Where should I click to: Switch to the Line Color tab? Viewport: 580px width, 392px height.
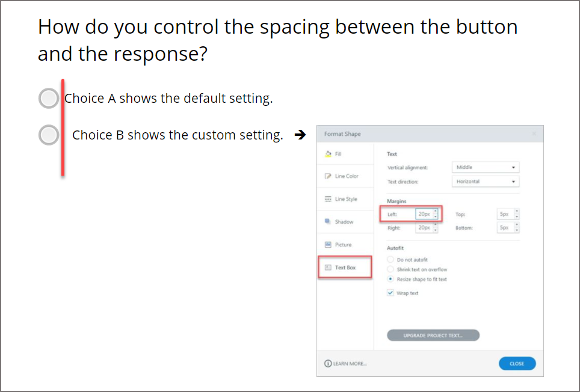point(345,176)
